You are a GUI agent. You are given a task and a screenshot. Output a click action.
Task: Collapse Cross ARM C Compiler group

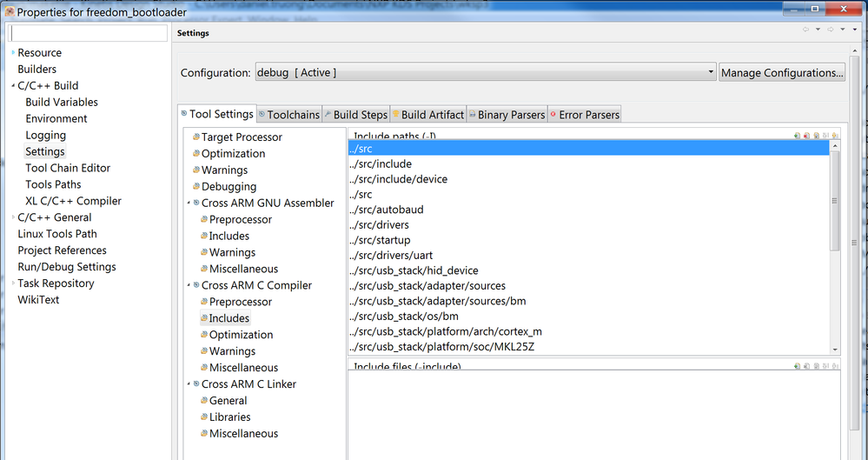coord(189,285)
